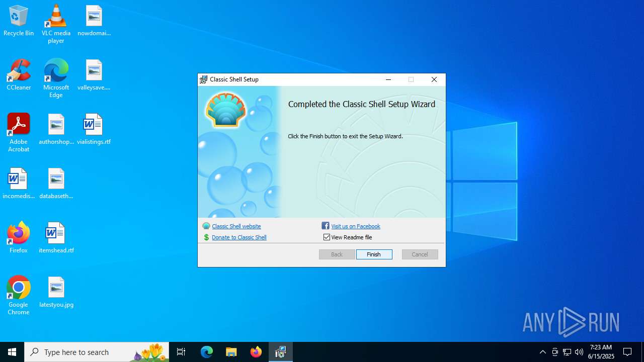Show hidden system tray icons
Screen dimensions: 644x362
(x=543, y=352)
